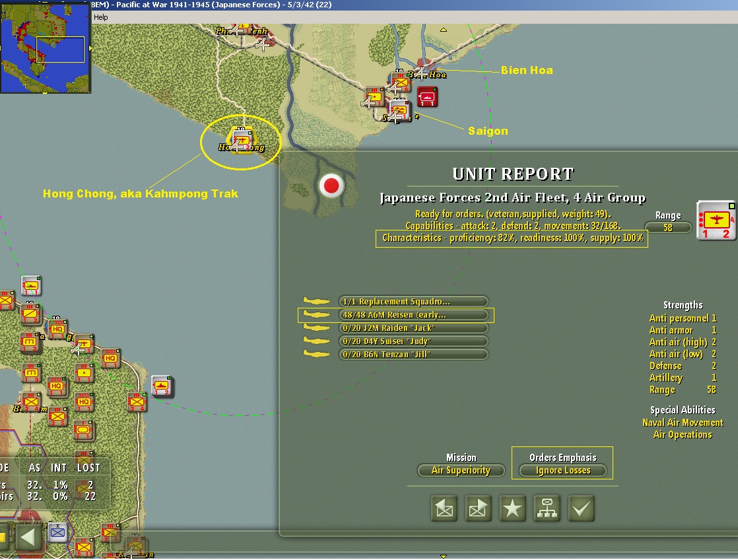The width and height of the screenshot is (738, 560).
Task: Select the 0/20 J2M Raiden "Jack" row
Action: click(413, 328)
